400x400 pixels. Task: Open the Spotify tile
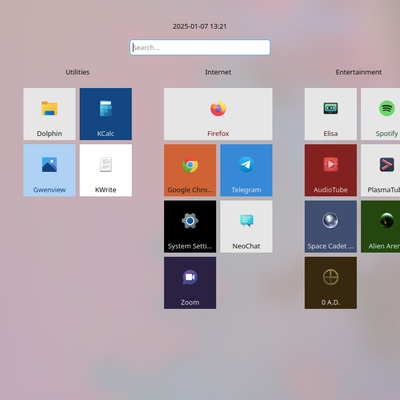[381, 114]
